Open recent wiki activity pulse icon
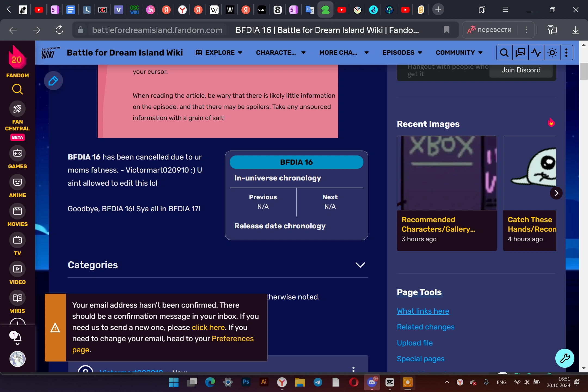 [536, 53]
